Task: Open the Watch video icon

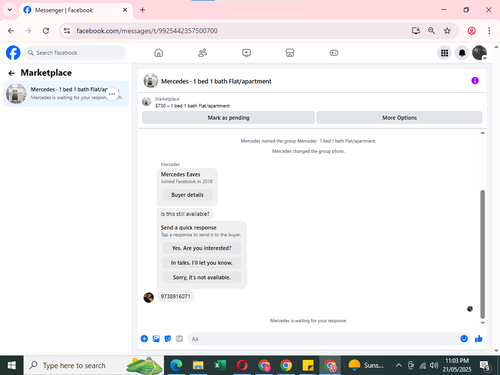Action: [246, 53]
